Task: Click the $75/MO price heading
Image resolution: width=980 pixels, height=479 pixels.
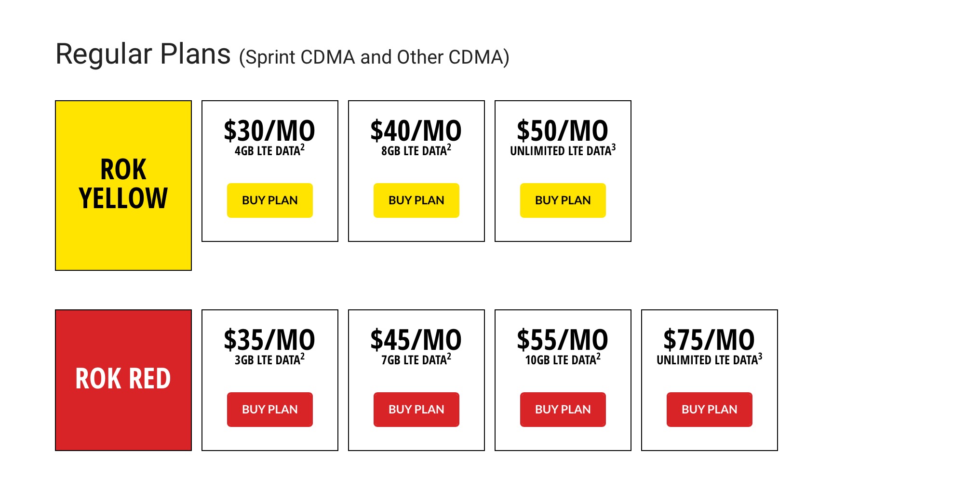Action: coord(709,340)
